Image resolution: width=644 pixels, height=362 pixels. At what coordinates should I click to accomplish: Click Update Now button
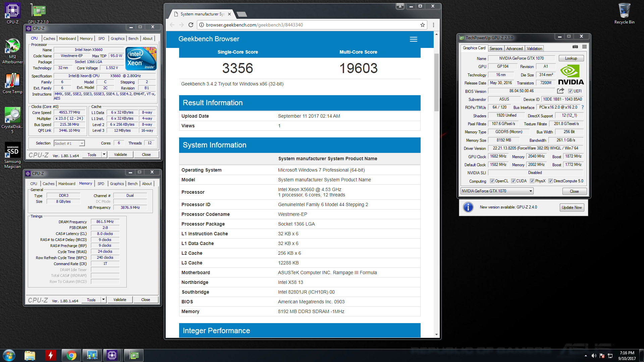pyautogui.click(x=572, y=207)
